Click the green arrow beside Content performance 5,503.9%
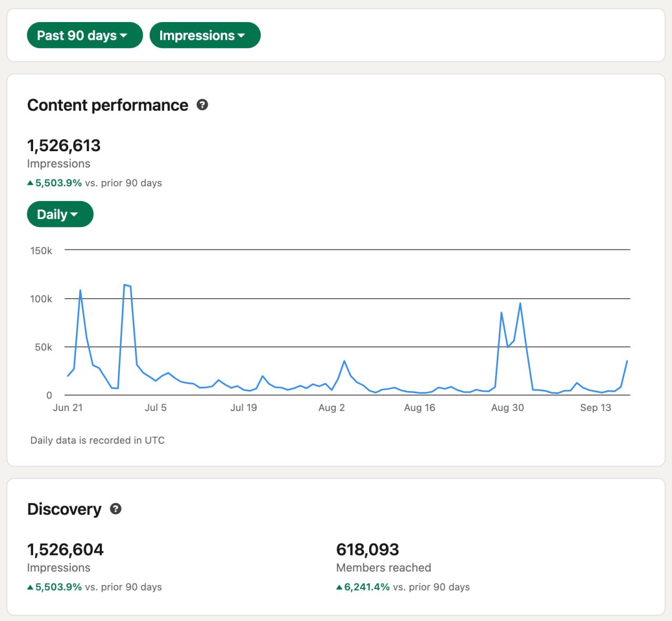 tap(30, 183)
